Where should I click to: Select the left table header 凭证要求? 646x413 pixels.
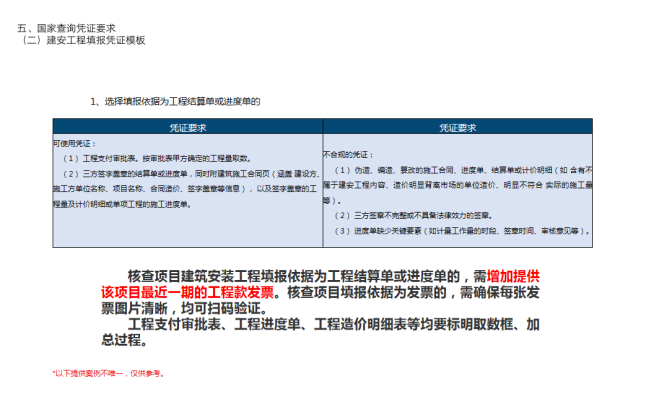[187, 128]
